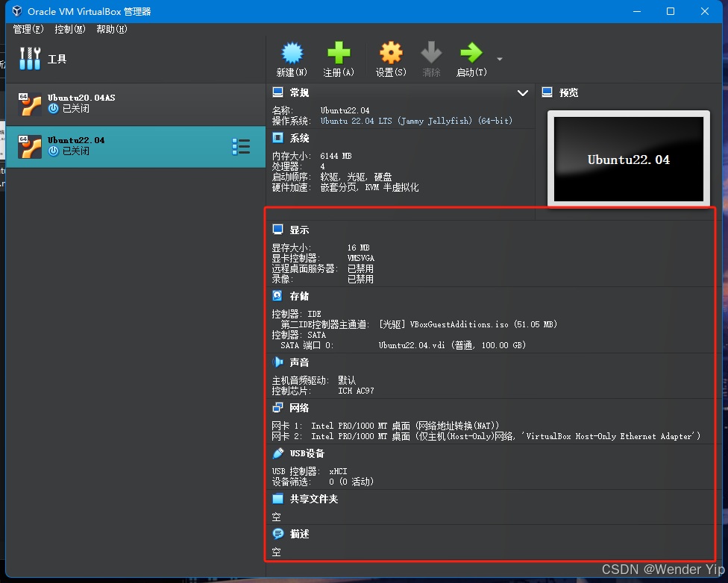The height and width of the screenshot is (583, 728).
Task: Click the 存储 disk icon
Action: tap(277, 296)
